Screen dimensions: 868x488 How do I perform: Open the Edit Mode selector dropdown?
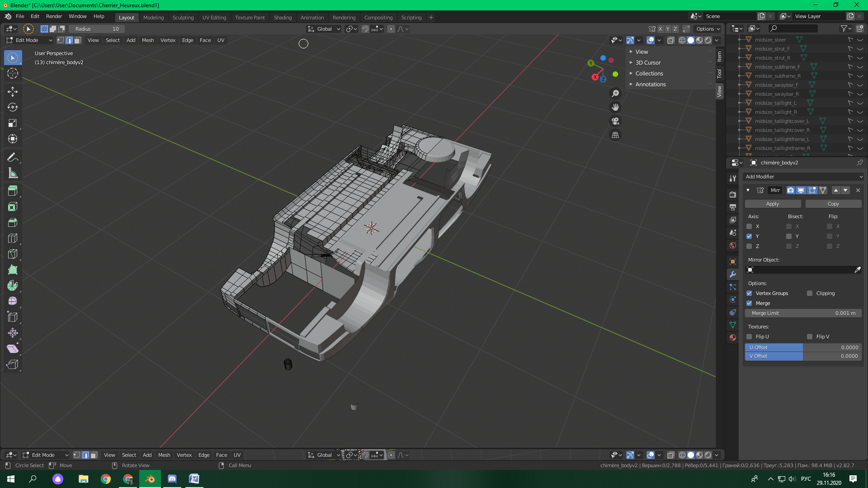29,40
